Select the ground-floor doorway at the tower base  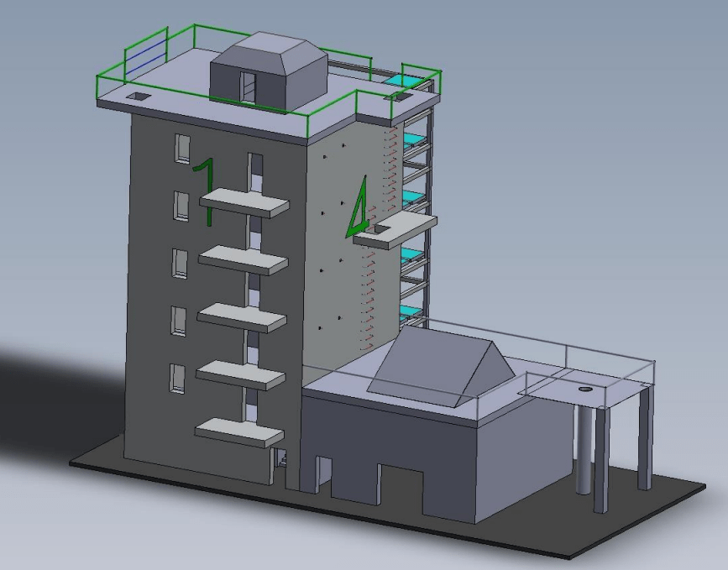[x=279, y=467]
